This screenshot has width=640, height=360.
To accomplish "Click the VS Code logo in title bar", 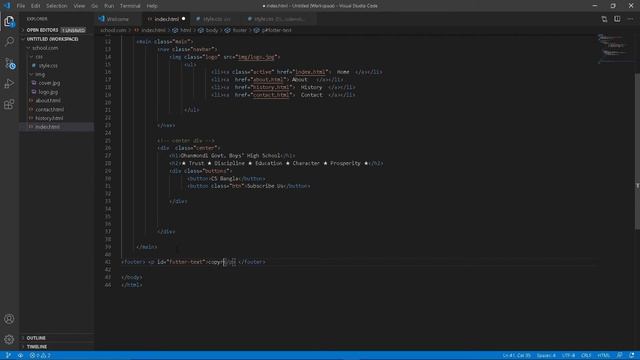I will click(7, 6).
